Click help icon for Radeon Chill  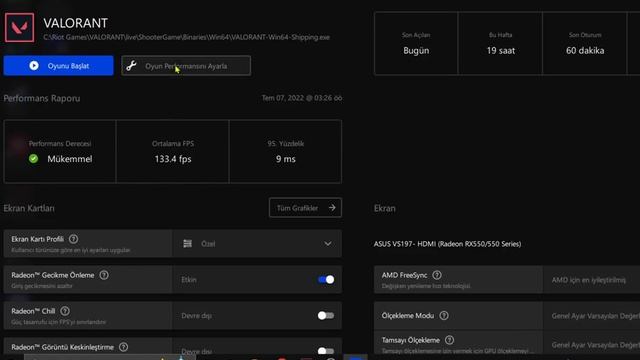[x=65, y=311]
